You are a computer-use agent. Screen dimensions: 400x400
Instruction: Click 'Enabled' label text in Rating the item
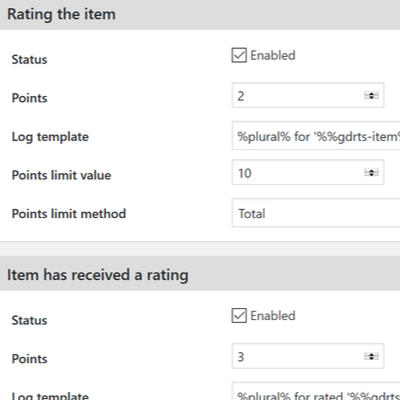click(273, 55)
